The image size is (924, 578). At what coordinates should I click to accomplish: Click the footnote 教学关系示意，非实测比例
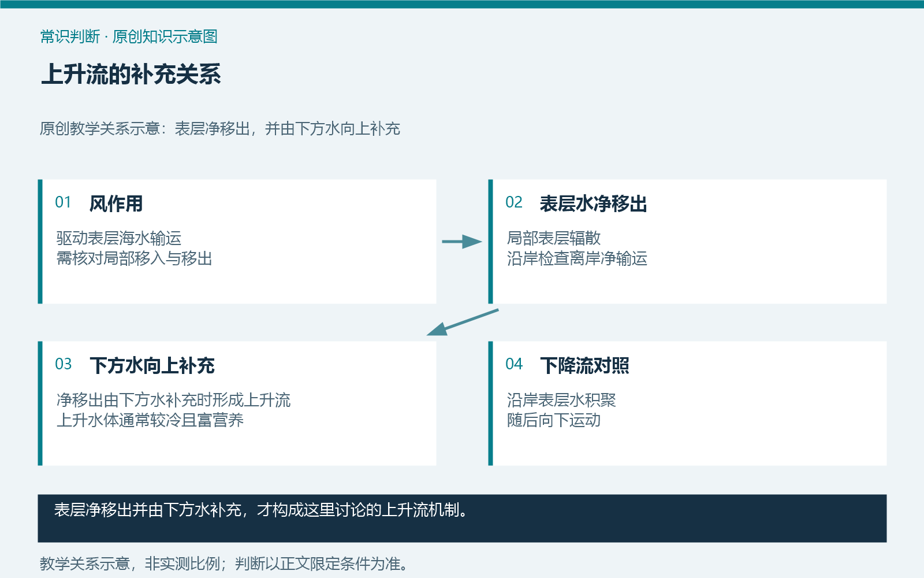pyautogui.click(x=223, y=564)
